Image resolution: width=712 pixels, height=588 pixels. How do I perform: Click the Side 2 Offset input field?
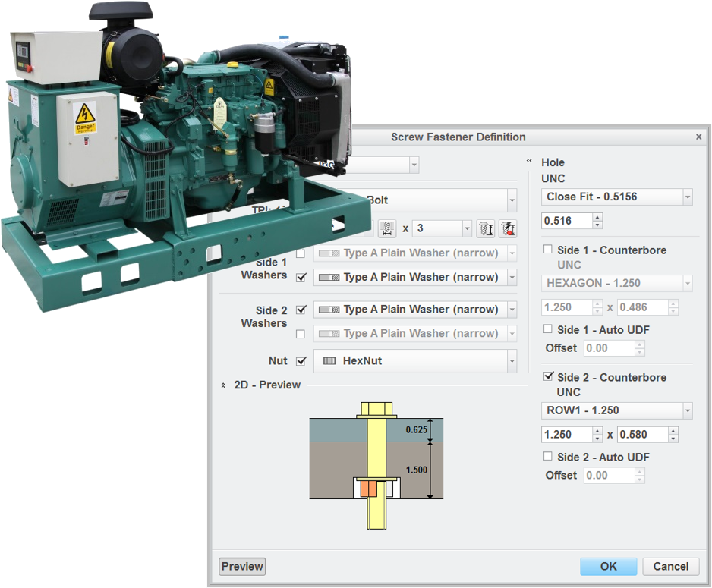click(x=611, y=475)
